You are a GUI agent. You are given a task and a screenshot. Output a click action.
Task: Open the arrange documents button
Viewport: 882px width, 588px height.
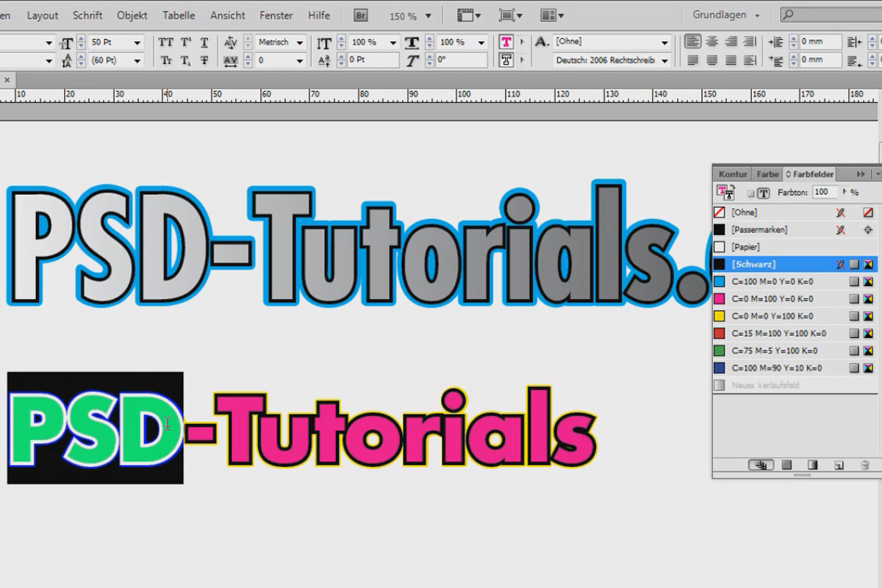pos(552,15)
